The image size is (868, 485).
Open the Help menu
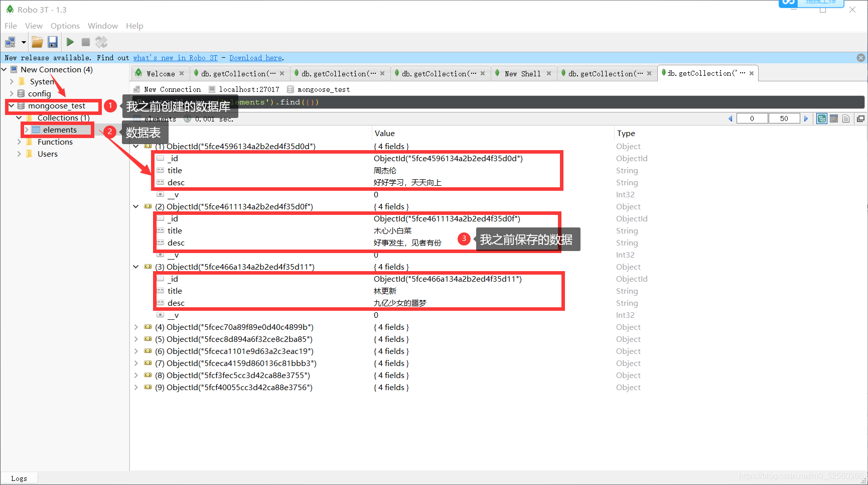(x=134, y=26)
